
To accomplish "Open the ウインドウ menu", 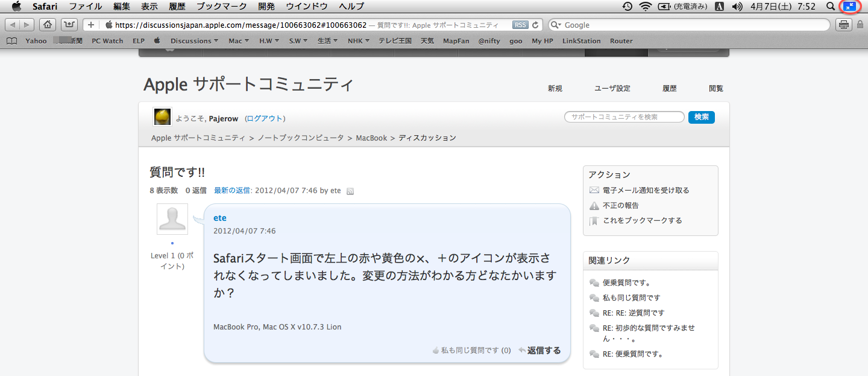I will point(307,7).
